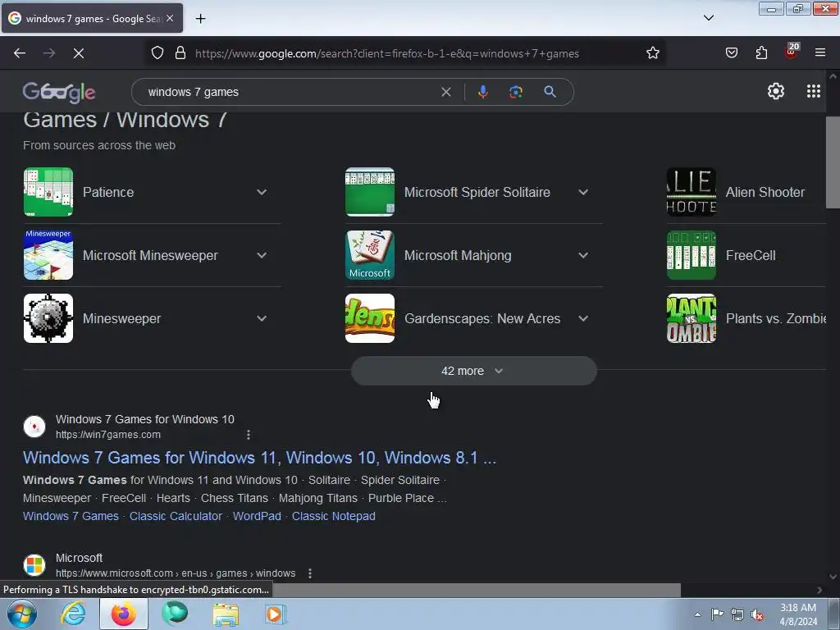840x630 pixels.
Task: Open the Alien Shooter thumbnail
Action: point(691,192)
